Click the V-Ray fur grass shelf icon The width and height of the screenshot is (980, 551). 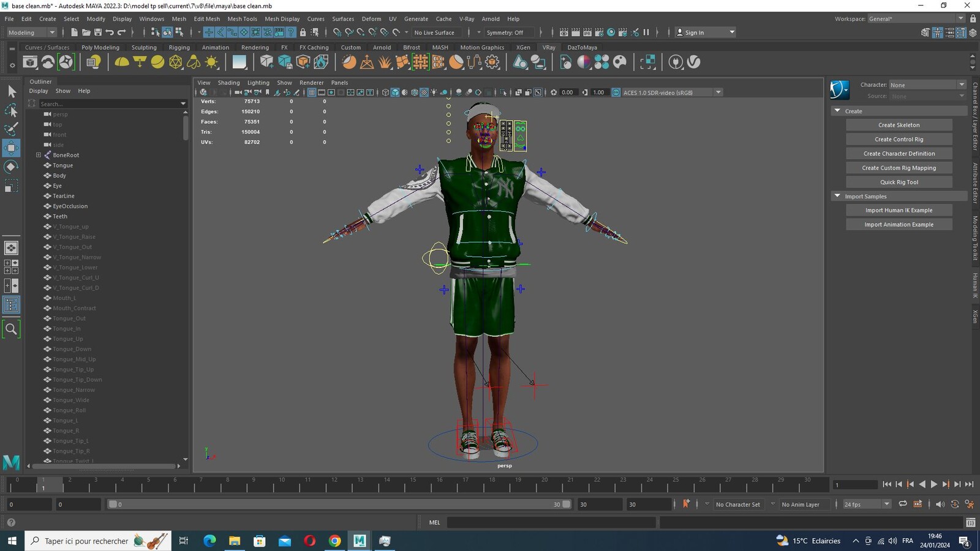[385, 62]
